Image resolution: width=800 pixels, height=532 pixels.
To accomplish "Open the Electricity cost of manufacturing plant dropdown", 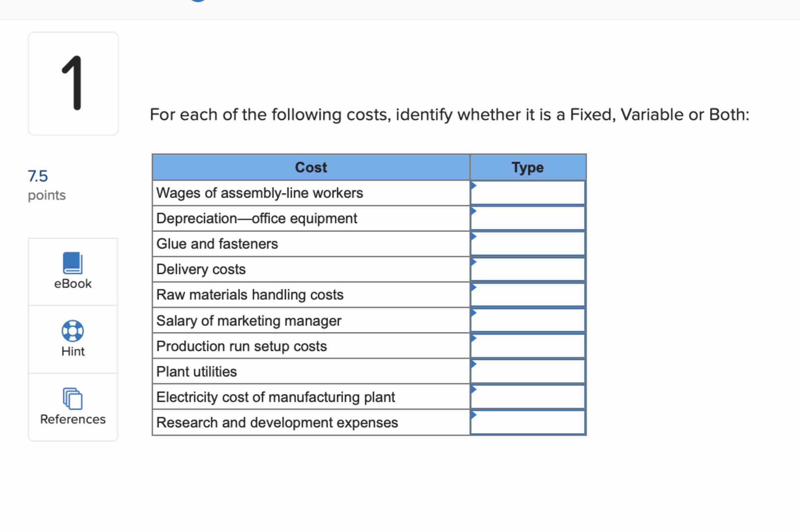I will (x=528, y=397).
